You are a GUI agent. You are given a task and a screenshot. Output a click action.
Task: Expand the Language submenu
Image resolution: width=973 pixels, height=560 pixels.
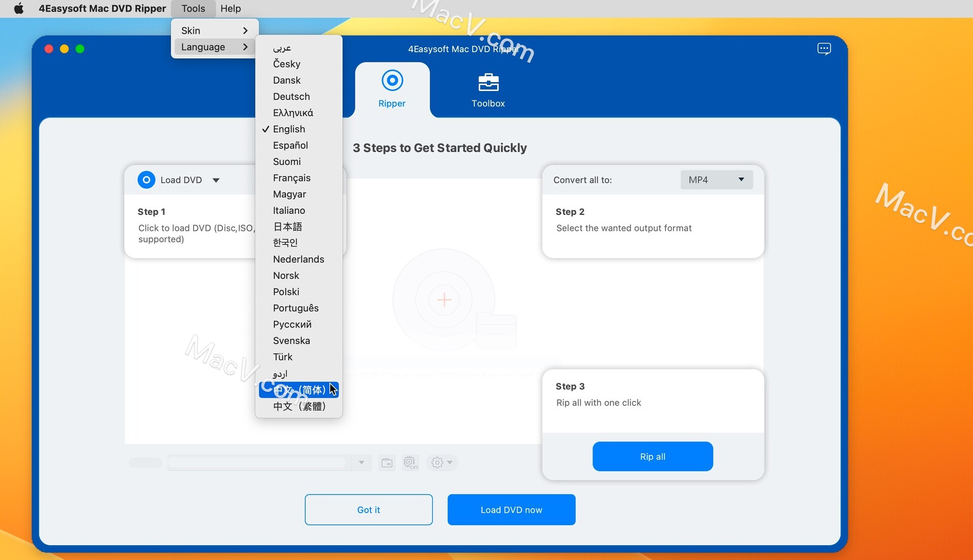(x=215, y=47)
